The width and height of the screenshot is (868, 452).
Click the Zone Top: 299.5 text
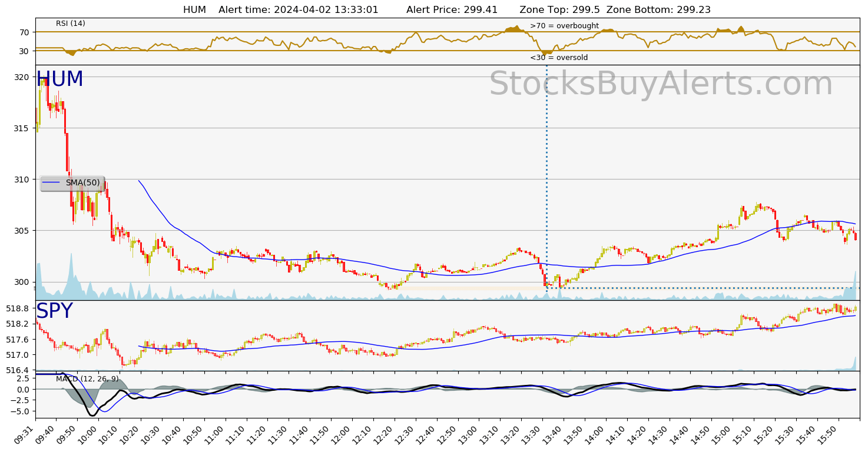pos(559,10)
